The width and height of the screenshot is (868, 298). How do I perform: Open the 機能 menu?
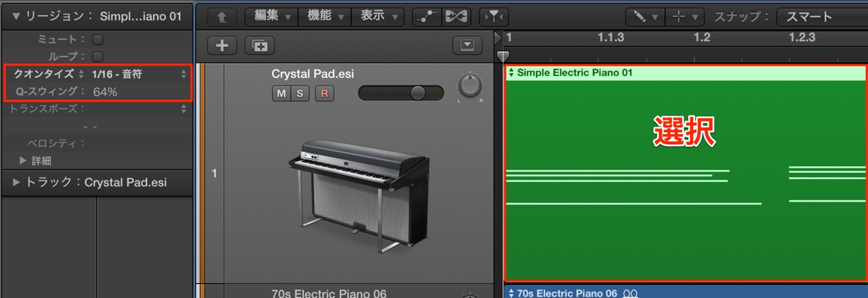tap(325, 16)
